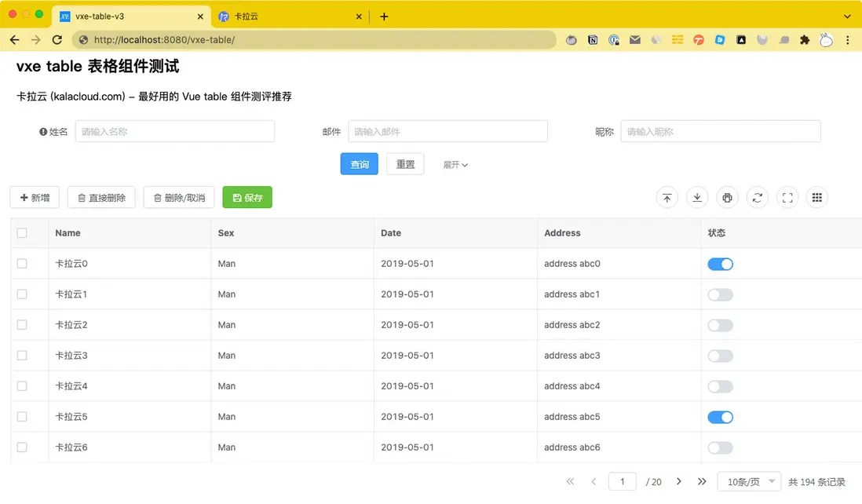Select the row checkbox for 卡拉云4
This screenshot has height=504, width=862.
click(21, 385)
